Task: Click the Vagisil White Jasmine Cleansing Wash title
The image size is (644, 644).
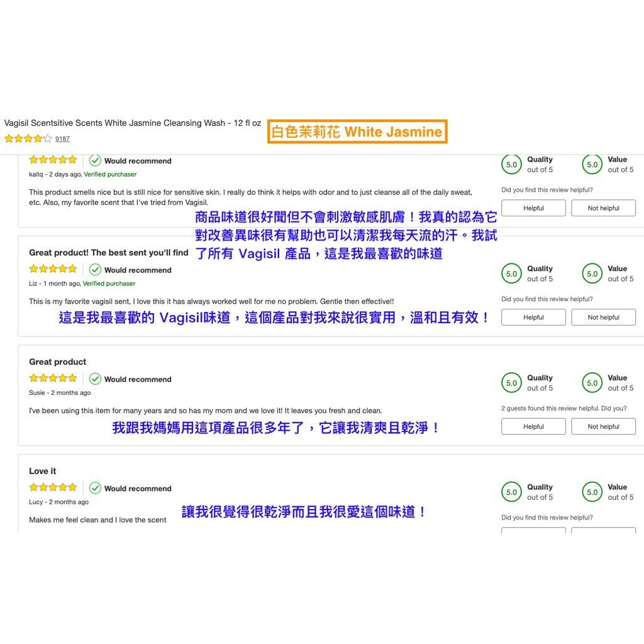Action: coord(132,123)
